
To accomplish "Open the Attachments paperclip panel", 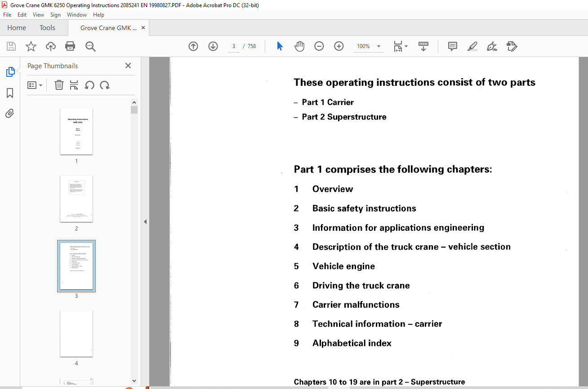I will [10, 113].
